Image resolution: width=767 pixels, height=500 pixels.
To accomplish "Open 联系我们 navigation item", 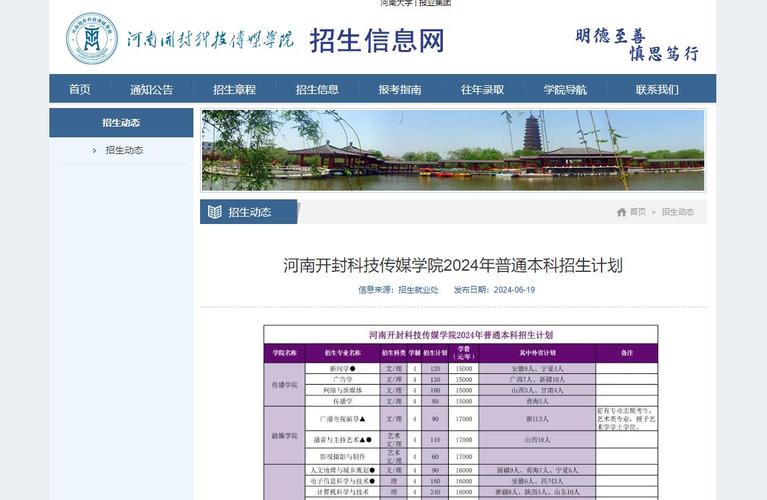I will tap(657, 90).
